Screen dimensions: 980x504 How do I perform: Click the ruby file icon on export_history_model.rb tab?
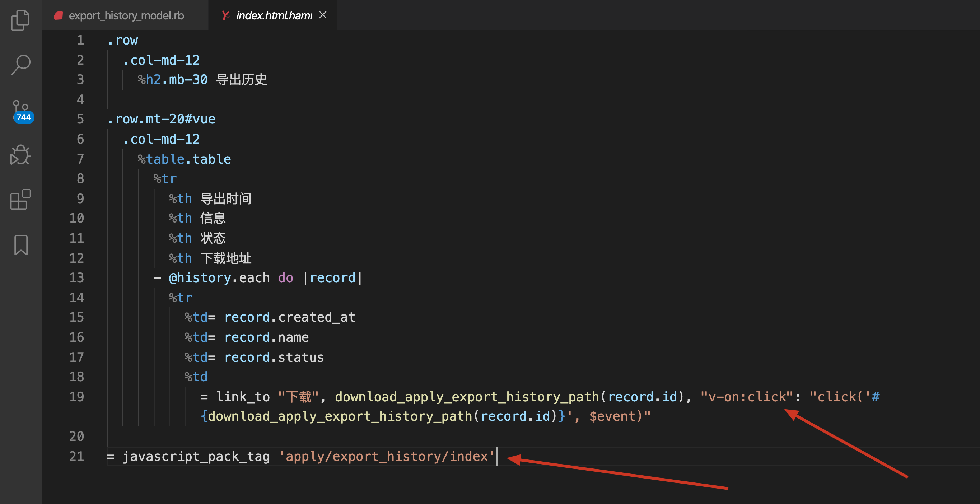(58, 15)
